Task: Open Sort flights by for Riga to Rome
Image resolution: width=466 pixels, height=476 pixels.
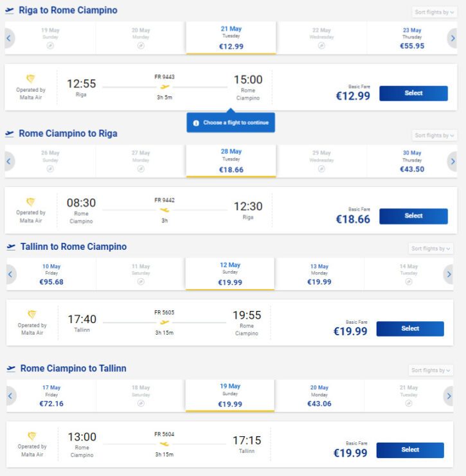Action: point(435,12)
